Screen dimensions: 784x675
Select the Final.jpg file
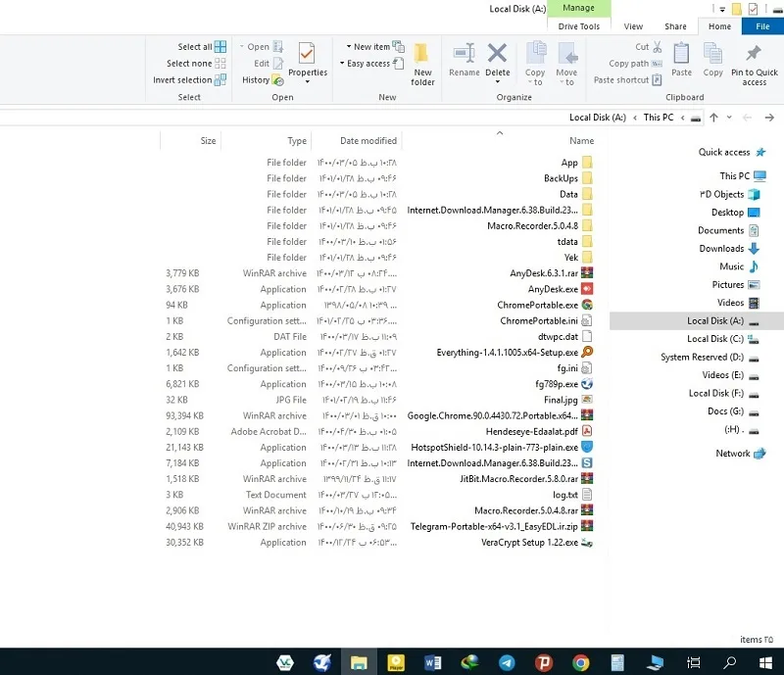click(568, 400)
